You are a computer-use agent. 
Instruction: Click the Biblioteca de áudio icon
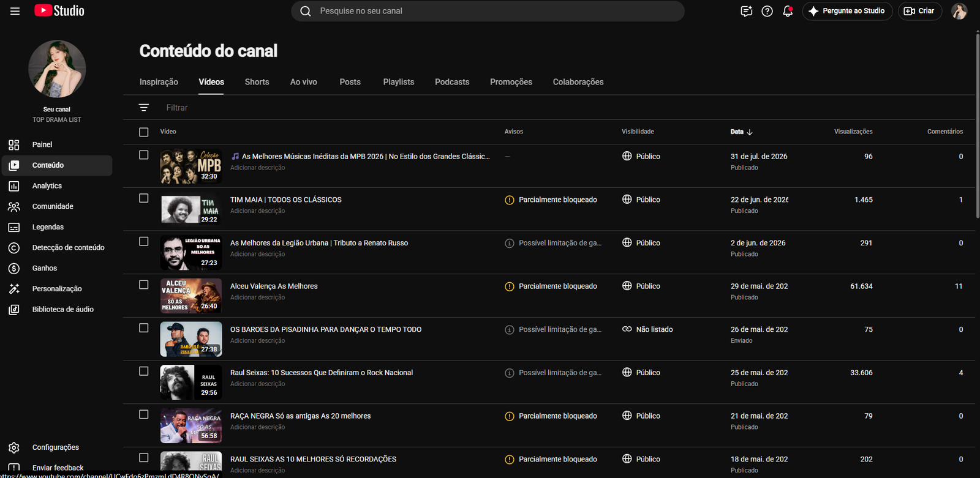[14, 310]
